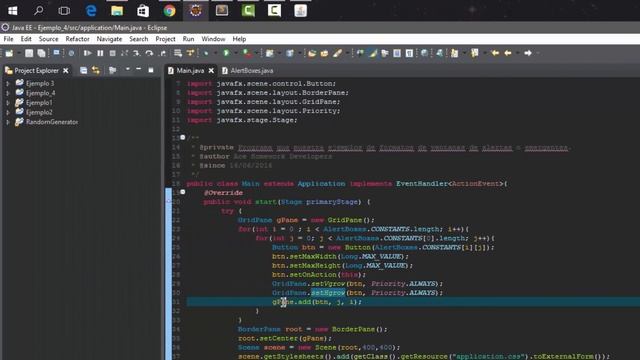The image size is (640, 360).
Task: Collapse the start method fold at line 19
Action: (182, 192)
